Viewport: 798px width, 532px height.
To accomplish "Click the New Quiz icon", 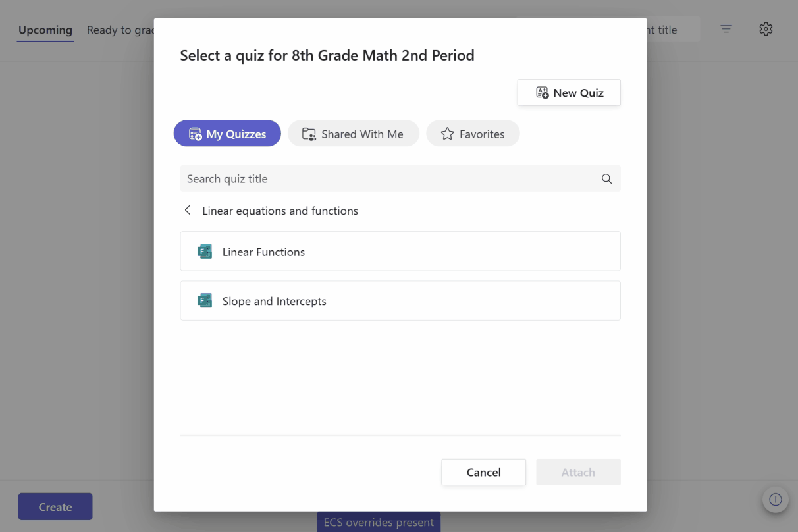I will pyautogui.click(x=542, y=92).
